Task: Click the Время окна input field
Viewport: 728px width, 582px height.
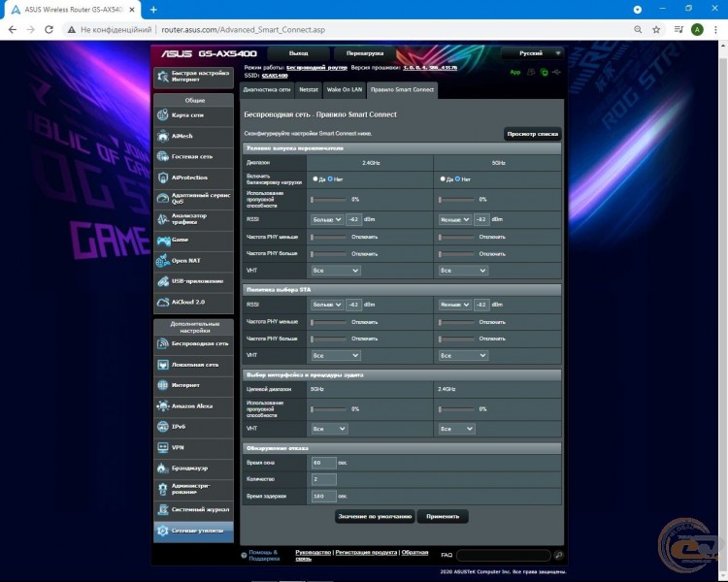Action: (323, 463)
